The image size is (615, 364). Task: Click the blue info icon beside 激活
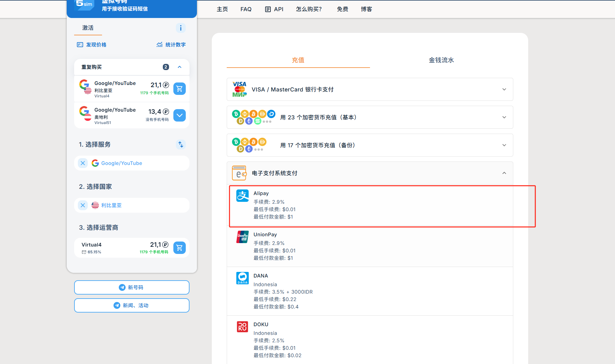[x=180, y=28]
